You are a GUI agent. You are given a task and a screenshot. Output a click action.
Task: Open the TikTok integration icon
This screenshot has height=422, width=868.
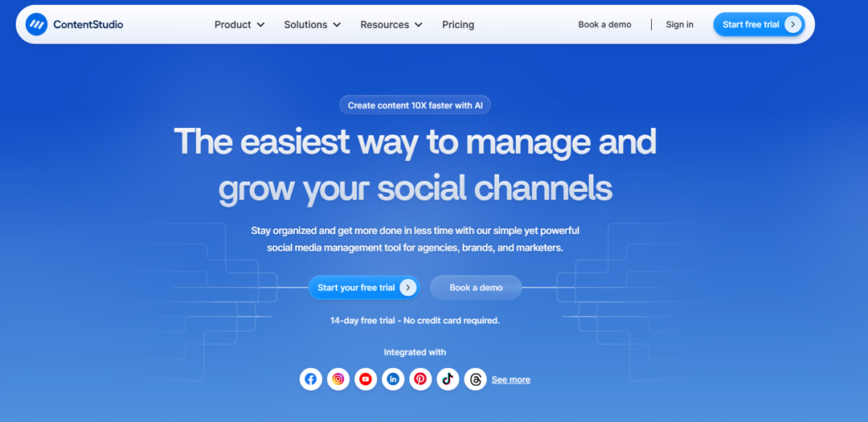point(448,379)
